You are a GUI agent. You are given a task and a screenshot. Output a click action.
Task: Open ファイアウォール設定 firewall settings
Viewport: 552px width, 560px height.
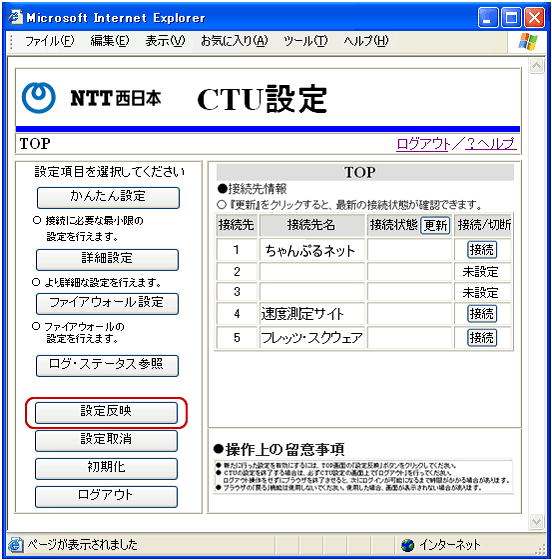pyautogui.click(x=107, y=303)
